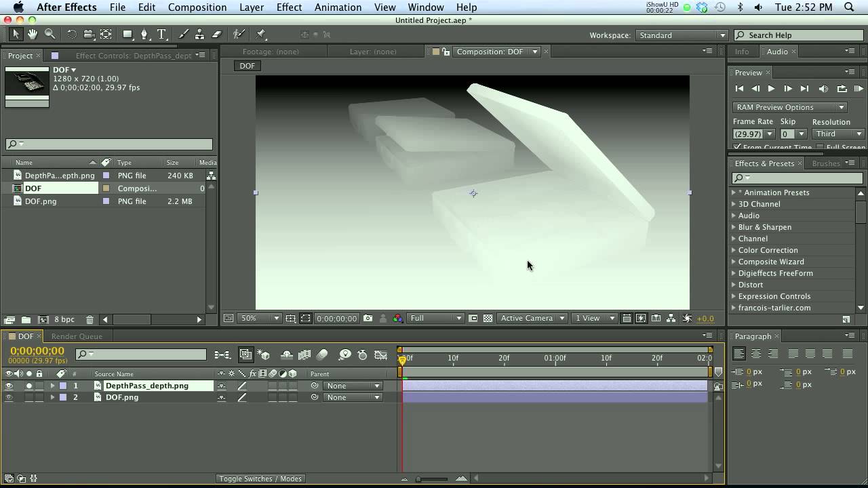Open grid and guide options
The height and width of the screenshot is (488, 868).
point(291,319)
